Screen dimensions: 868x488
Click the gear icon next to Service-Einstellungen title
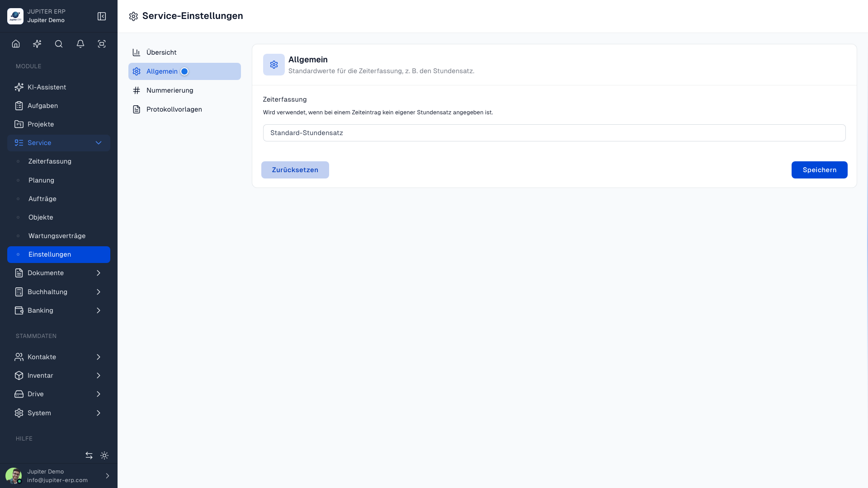pos(133,16)
